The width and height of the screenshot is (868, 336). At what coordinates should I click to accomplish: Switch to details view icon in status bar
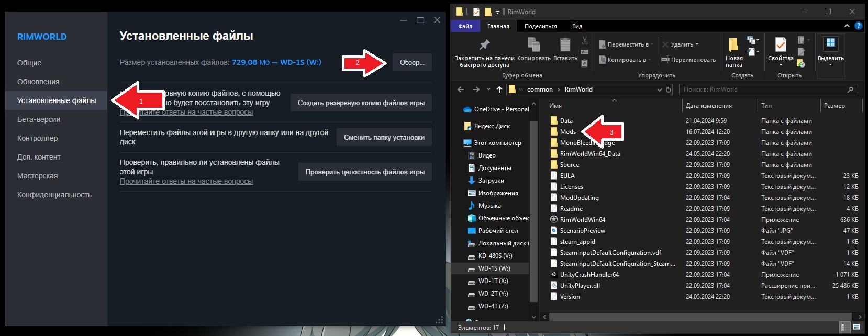(x=844, y=327)
